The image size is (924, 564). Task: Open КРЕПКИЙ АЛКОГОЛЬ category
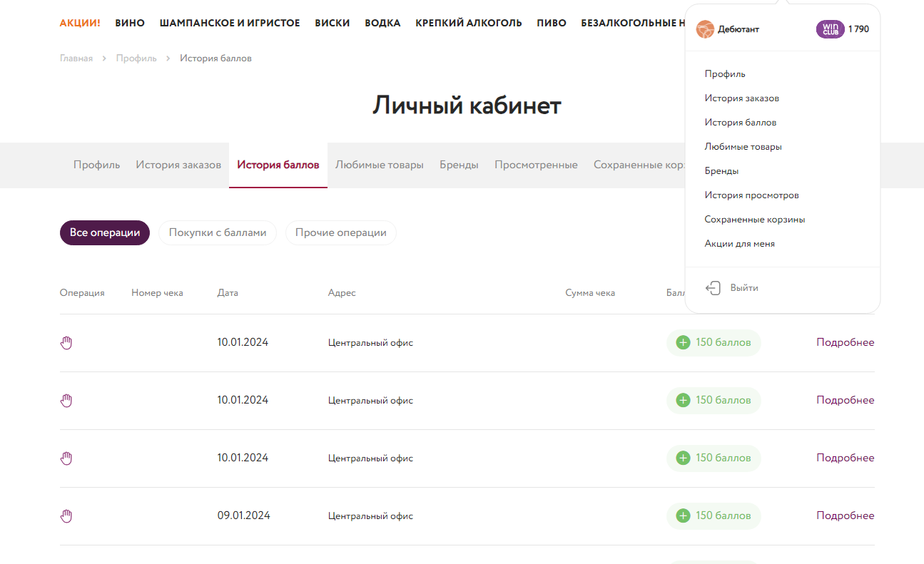469,23
